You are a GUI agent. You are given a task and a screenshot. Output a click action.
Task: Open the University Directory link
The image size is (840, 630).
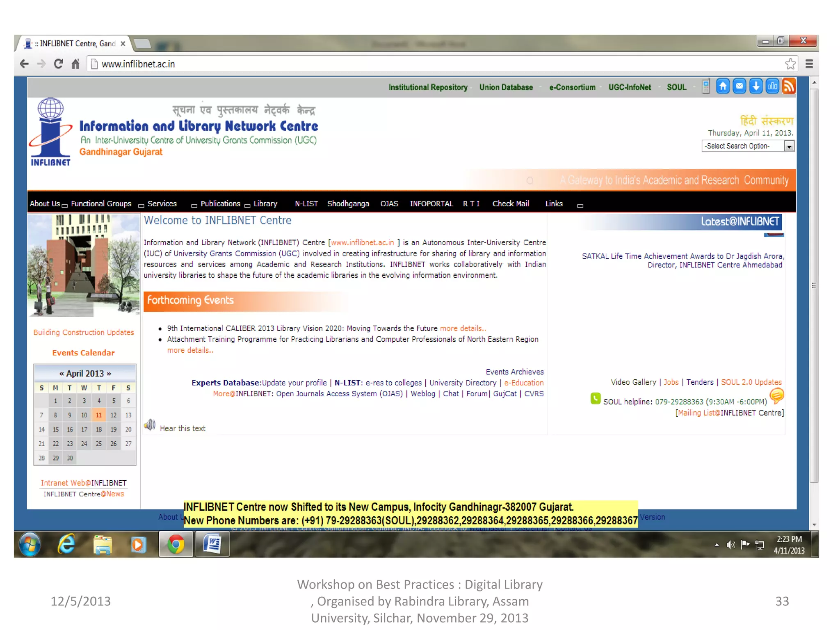pos(463,383)
